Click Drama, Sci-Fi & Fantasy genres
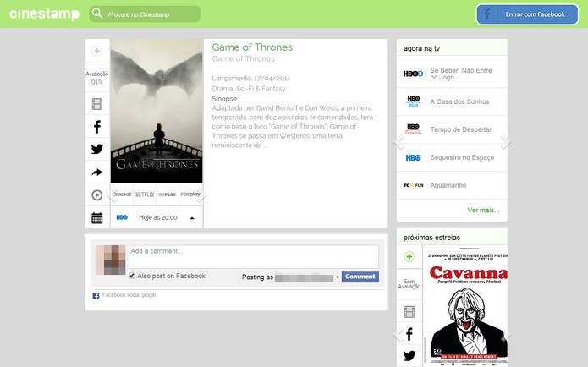588x367 pixels. pyautogui.click(x=249, y=89)
